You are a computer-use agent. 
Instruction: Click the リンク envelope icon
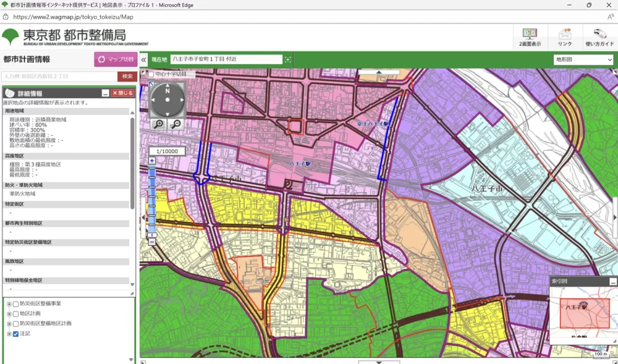564,37
